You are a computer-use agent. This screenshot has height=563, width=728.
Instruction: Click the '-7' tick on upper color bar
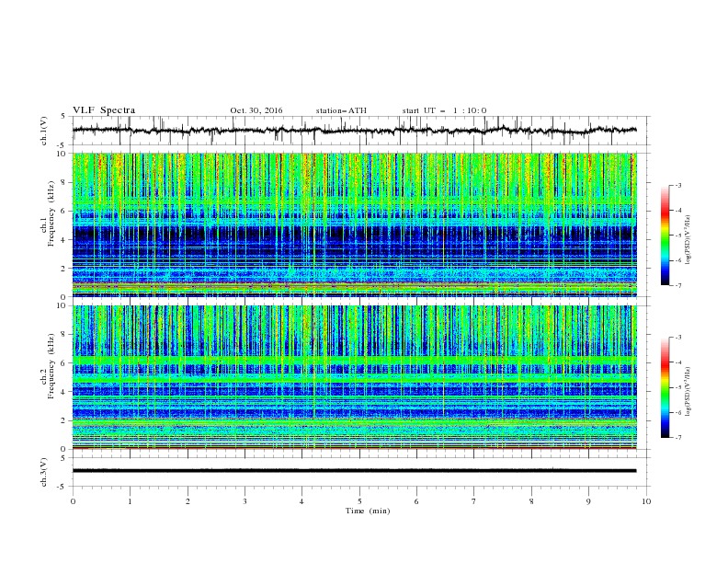(x=678, y=285)
